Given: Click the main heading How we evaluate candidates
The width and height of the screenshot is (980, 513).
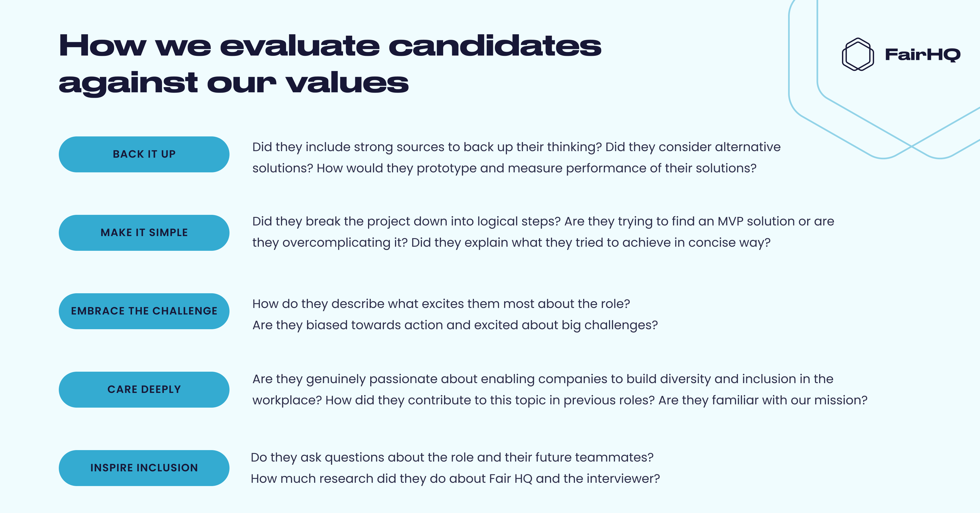Looking at the screenshot, I should click(x=330, y=46).
